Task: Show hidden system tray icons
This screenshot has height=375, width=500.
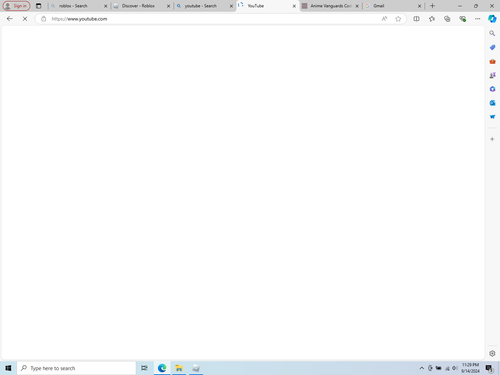Action: click(x=422, y=368)
